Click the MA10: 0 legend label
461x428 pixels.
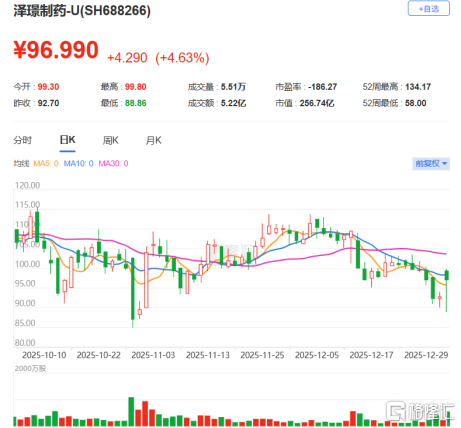78,163
